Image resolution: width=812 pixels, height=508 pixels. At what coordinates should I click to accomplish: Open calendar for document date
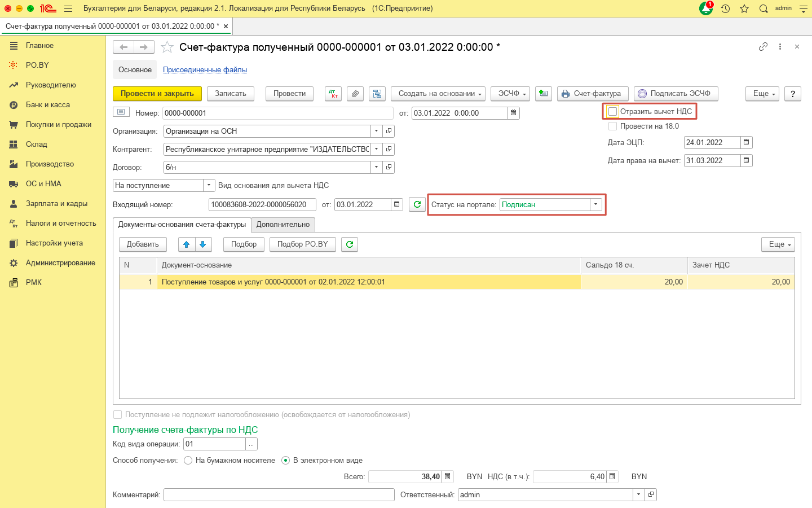pos(513,113)
